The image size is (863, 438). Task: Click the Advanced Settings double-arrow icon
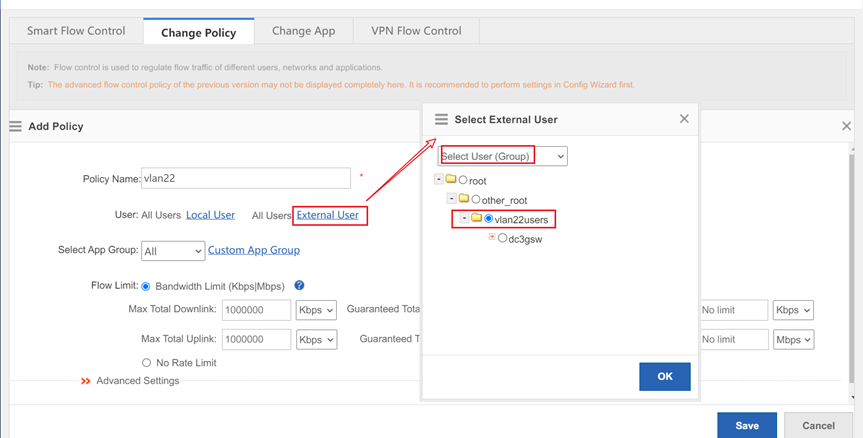click(x=86, y=381)
